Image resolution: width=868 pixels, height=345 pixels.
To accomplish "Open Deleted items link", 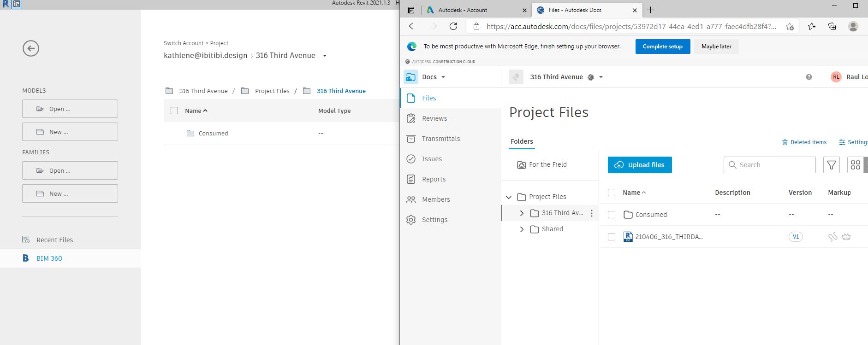I will click(804, 142).
